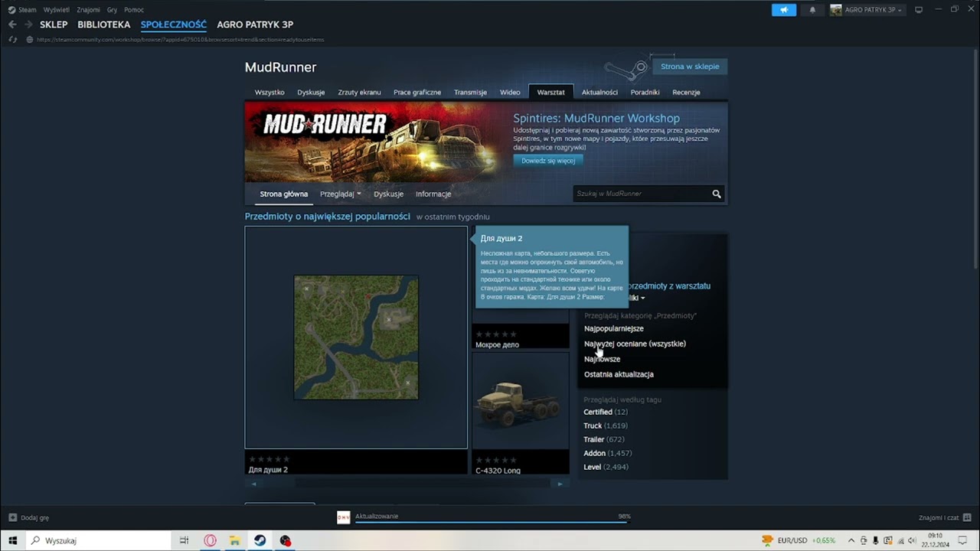This screenshot has width=980, height=551.
Task: Open the C-4320 Long truck thumbnail
Action: [x=521, y=400]
